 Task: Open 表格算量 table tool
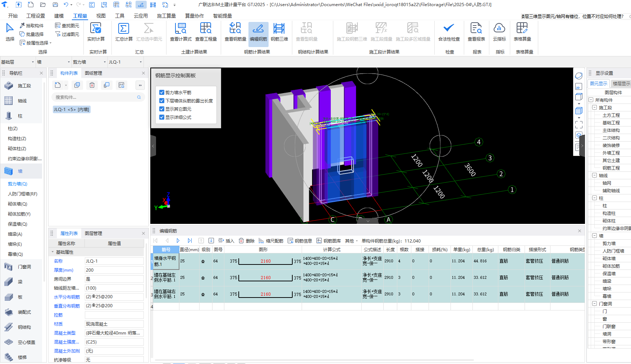coord(522,32)
